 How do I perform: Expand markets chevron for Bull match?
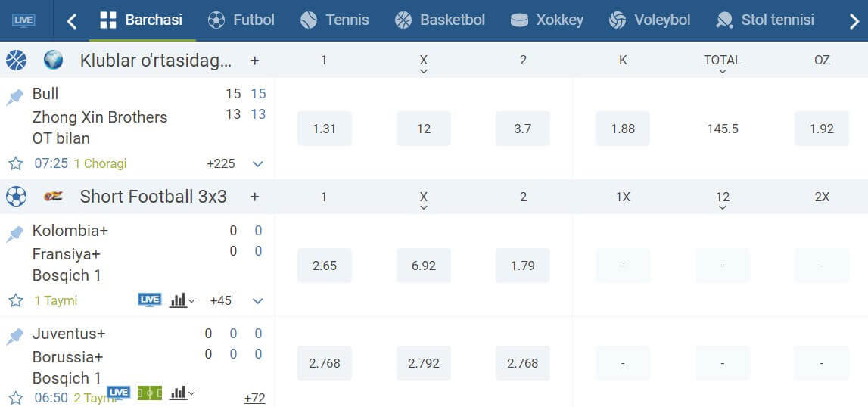[x=257, y=164]
